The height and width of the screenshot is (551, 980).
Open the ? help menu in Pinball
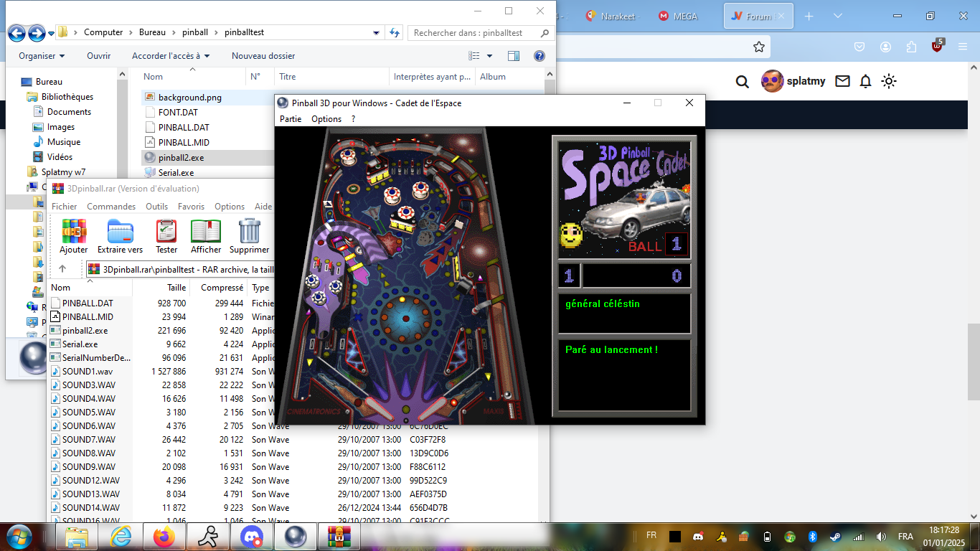(x=353, y=119)
